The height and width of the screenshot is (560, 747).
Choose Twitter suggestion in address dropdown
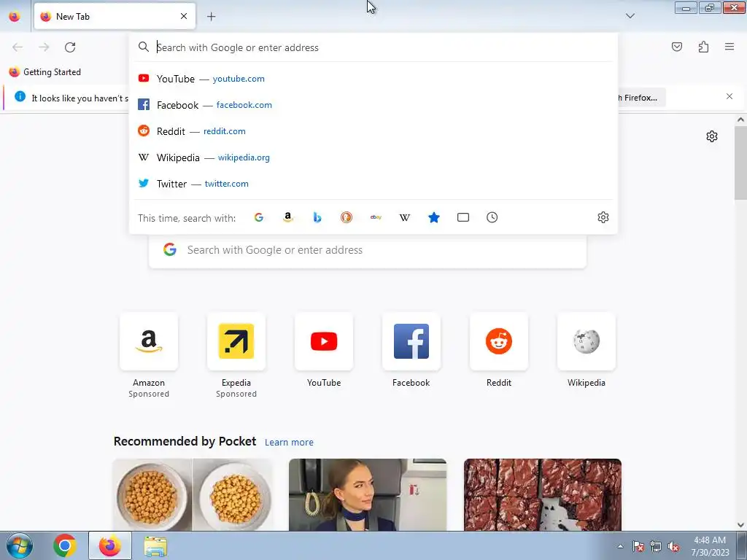click(373, 183)
